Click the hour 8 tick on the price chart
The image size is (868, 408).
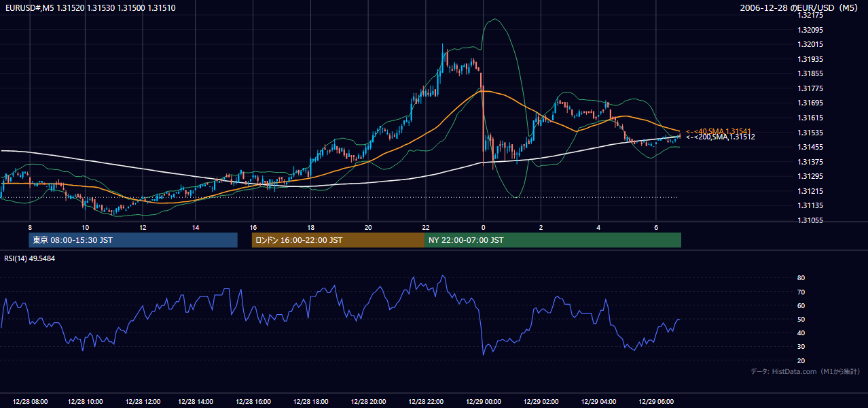point(29,227)
